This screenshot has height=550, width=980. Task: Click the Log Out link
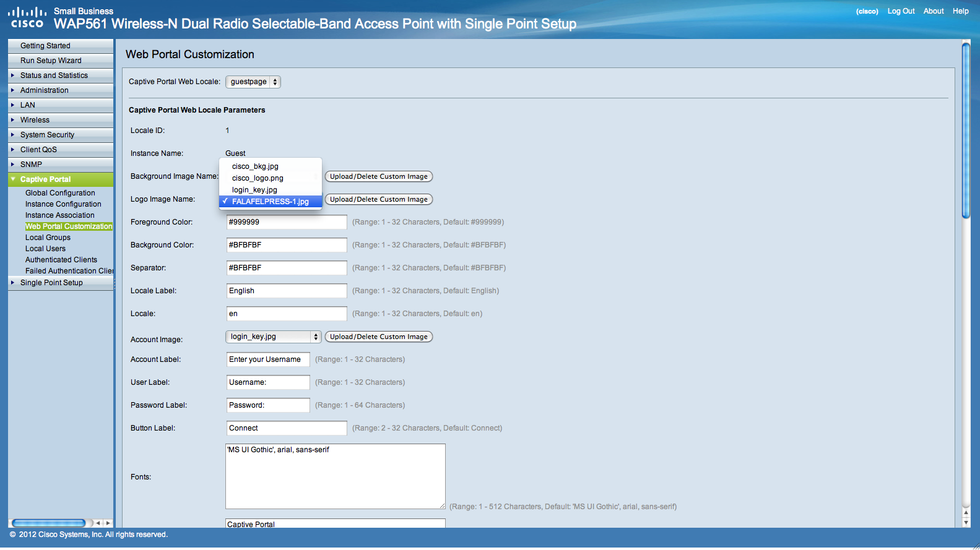(x=901, y=11)
